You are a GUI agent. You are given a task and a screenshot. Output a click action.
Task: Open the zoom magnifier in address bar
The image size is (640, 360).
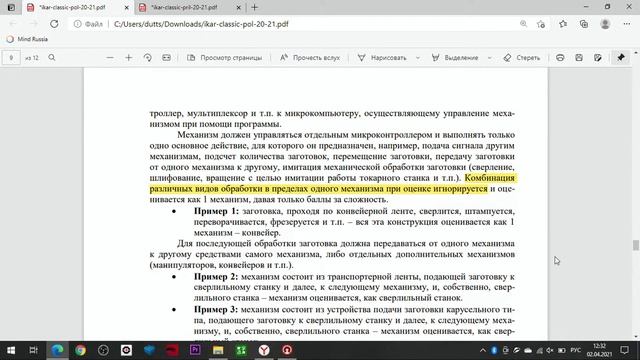click(x=523, y=24)
